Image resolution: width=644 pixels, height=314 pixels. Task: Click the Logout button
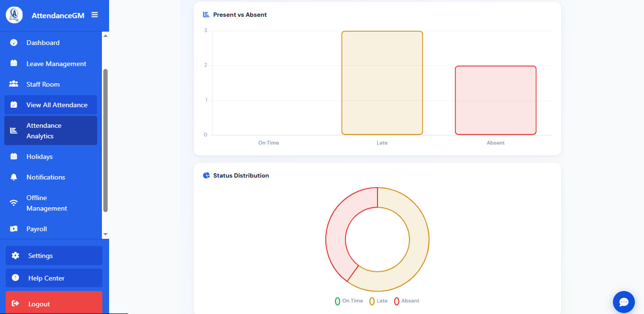54,303
